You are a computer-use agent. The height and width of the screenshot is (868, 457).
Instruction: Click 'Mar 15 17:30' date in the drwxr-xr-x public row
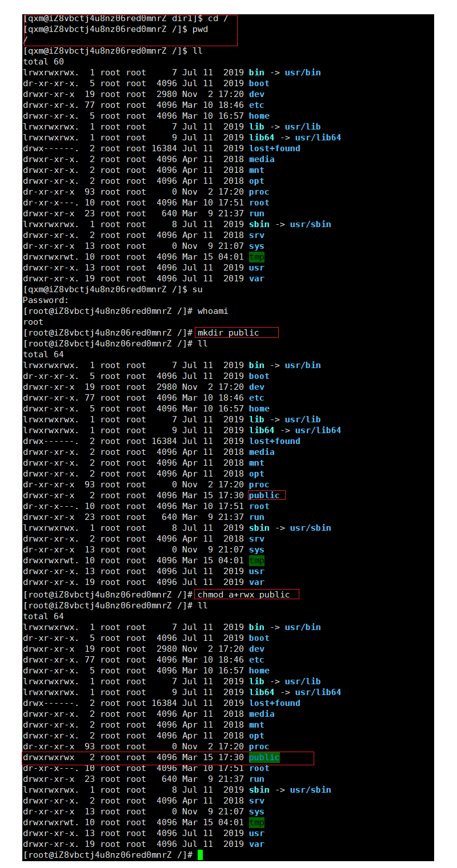(x=213, y=495)
